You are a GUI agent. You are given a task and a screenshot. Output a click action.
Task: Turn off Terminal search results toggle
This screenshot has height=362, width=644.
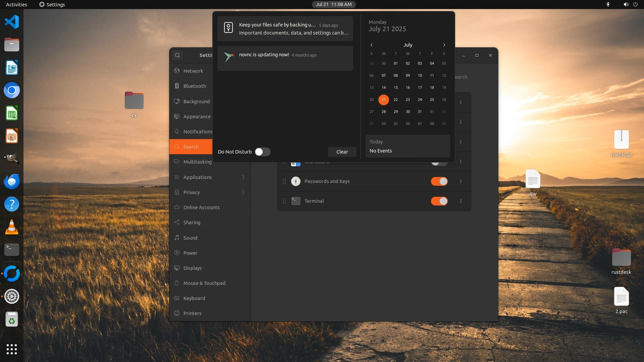(439, 201)
